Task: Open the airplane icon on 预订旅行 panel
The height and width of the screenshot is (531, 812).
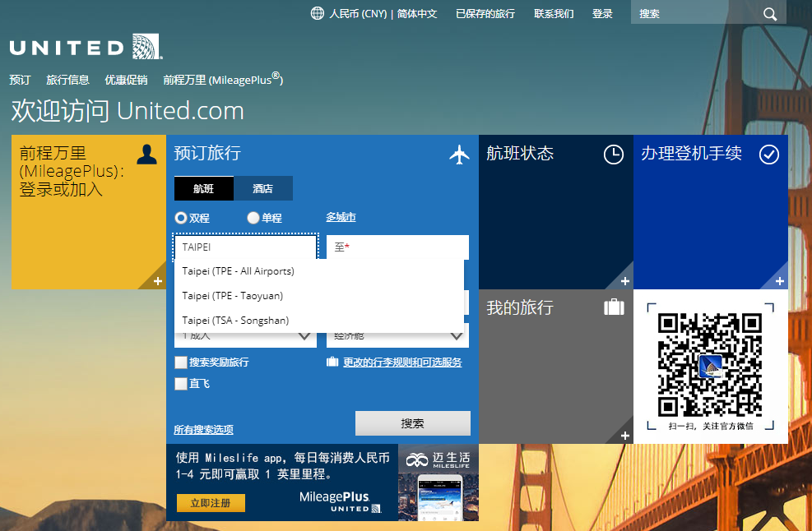Action: coord(459,154)
